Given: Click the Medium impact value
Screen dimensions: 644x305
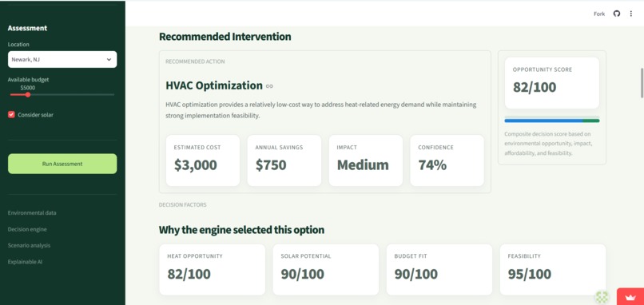Looking at the screenshot, I should point(363,165).
